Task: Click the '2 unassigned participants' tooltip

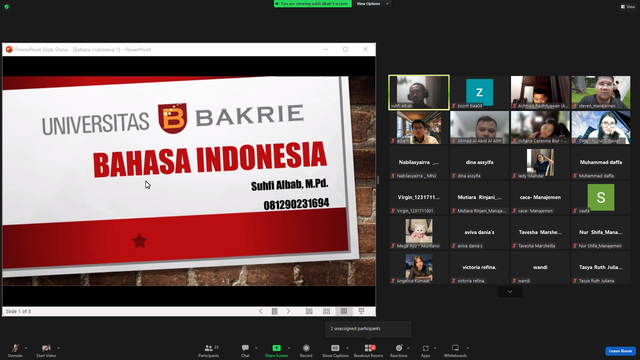Action: coord(368,329)
